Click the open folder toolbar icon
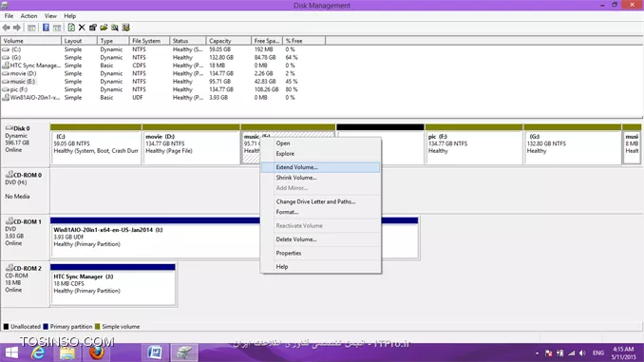The height and width of the screenshot is (362, 644). tap(104, 28)
